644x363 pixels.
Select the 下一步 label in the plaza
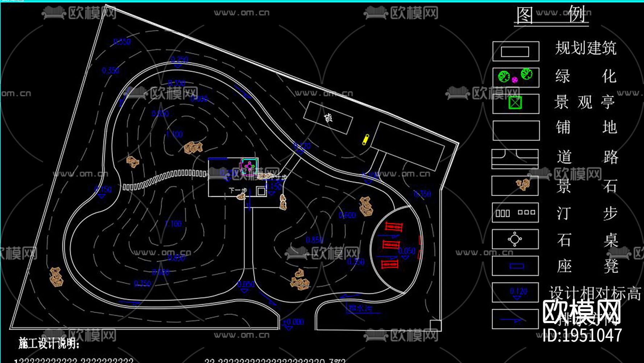click(x=238, y=190)
